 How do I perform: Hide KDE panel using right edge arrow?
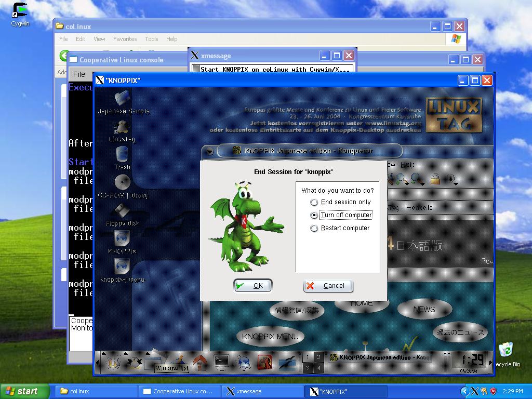click(491, 363)
